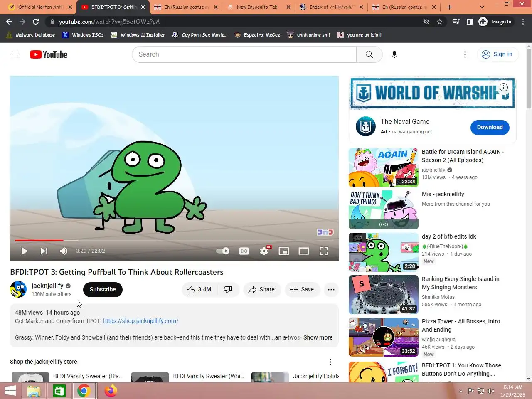The image size is (532, 399).
Task: Expand description with Show more
Action: [x=318, y=337]
